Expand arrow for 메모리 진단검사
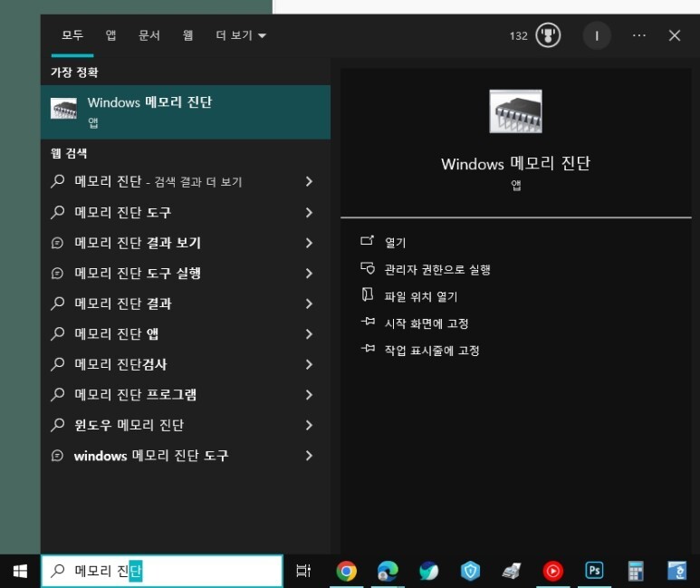This screenshot has width=700, height=588. pyautogui.click(x=309, y=364)
